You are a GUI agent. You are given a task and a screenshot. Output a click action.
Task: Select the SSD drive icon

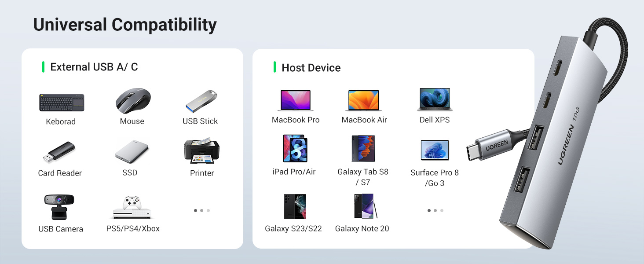[132, 152]
